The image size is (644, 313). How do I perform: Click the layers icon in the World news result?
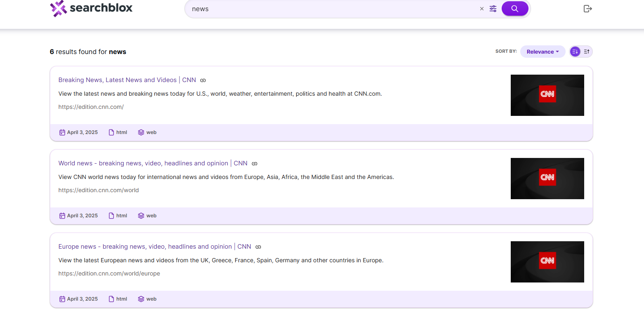[141, 216]
